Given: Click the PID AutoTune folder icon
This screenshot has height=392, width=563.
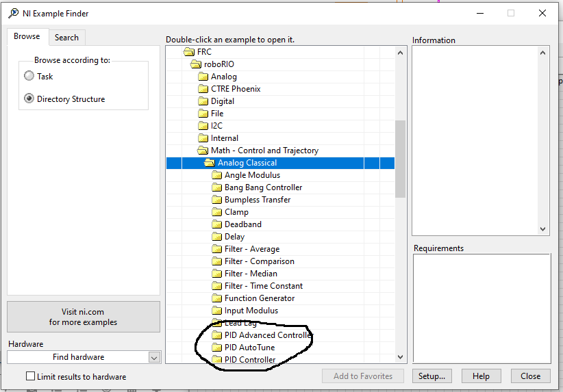Looking at the screenshot, I should [216, 348].
